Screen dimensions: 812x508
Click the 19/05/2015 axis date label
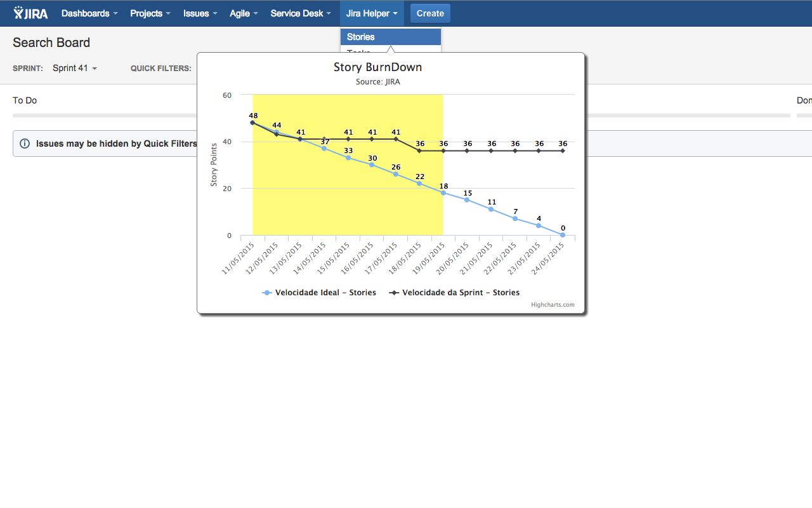(429, 258)
